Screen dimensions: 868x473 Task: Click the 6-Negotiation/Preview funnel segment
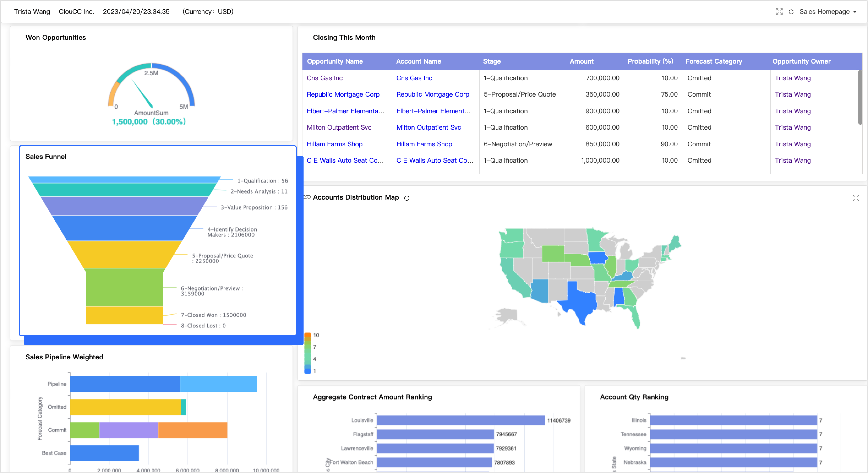tap(125, 287)
